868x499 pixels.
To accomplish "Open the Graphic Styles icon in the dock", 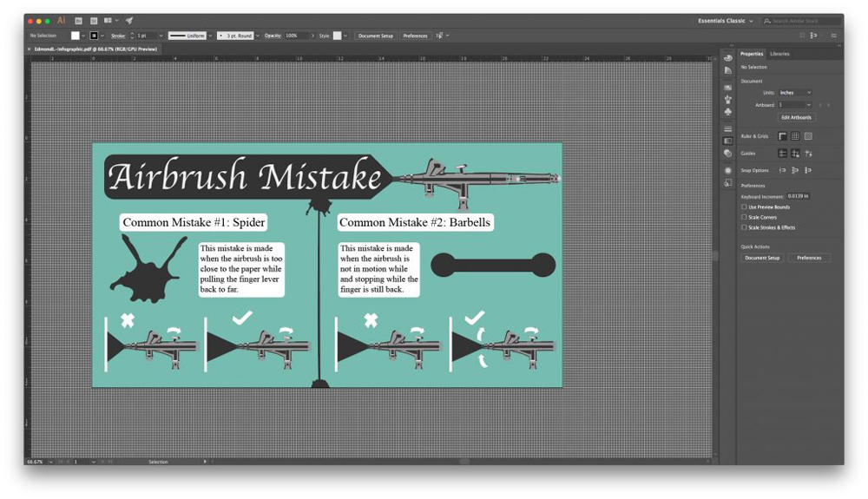I will pyautogui.click(x=728, y=182).
